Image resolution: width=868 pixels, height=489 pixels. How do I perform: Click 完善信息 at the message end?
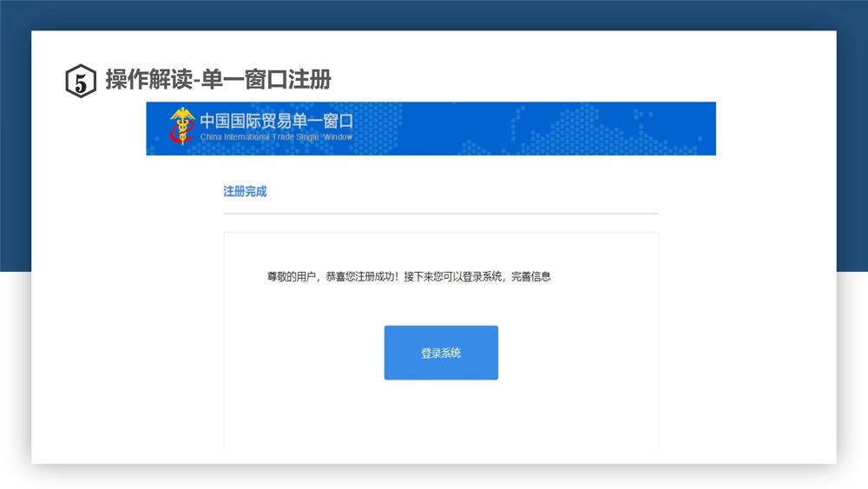click(530, 276)
